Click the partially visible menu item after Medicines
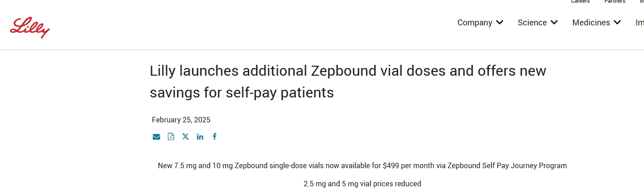This screenshot has width=644, height=194. click(639, 23)
